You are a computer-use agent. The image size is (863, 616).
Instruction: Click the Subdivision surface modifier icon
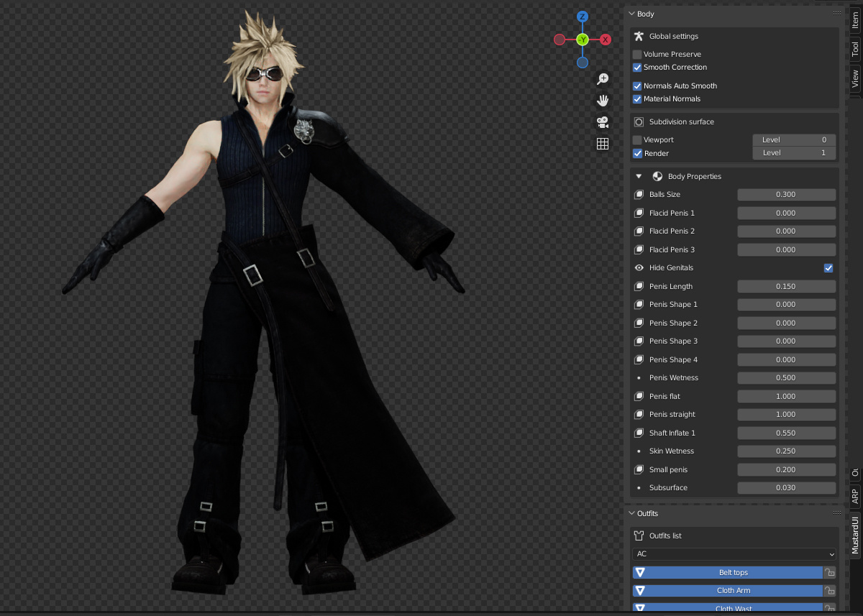(x=639, y=121)
